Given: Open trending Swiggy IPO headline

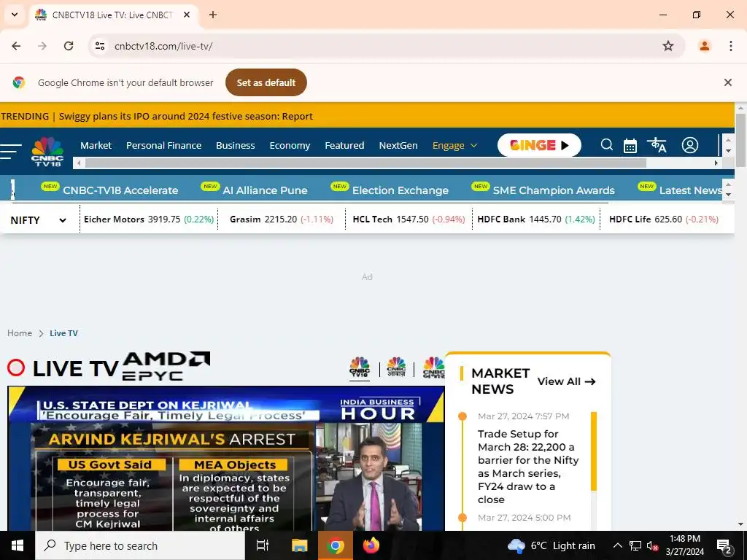Looking at the screenshot, I should 186,116.
